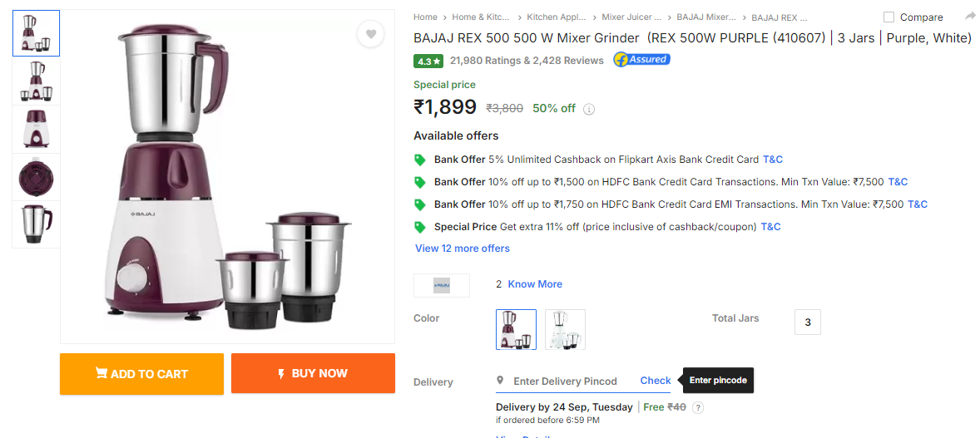980x438 pixels.
Task: Click delivery charge question mark icon
Action: tap(698, 407)
